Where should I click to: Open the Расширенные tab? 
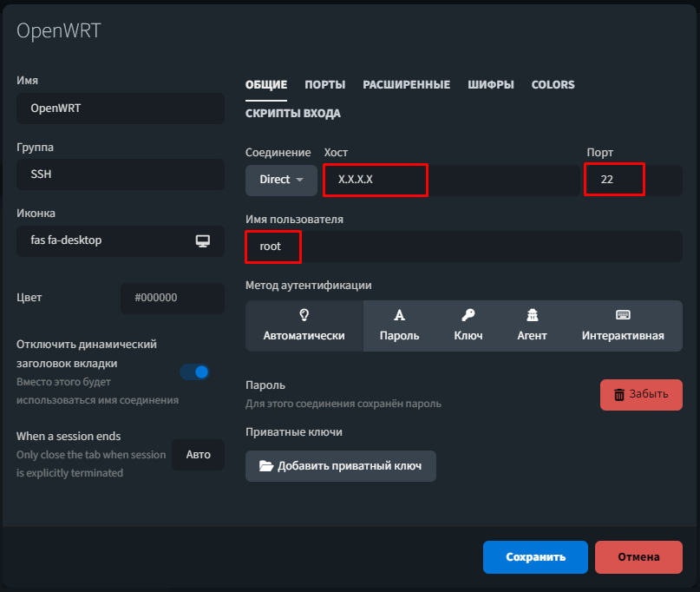click(x=406, y=84)
